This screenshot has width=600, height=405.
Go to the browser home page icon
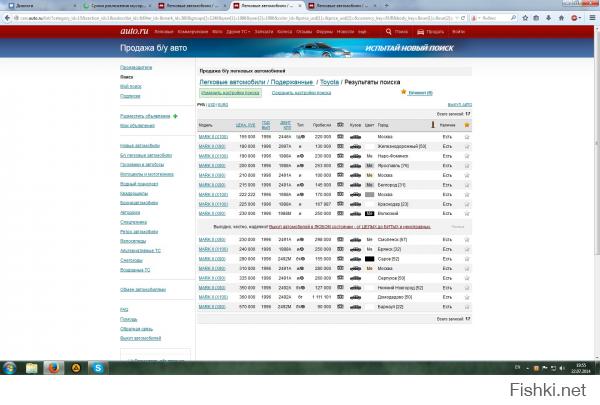pos(561,18)
